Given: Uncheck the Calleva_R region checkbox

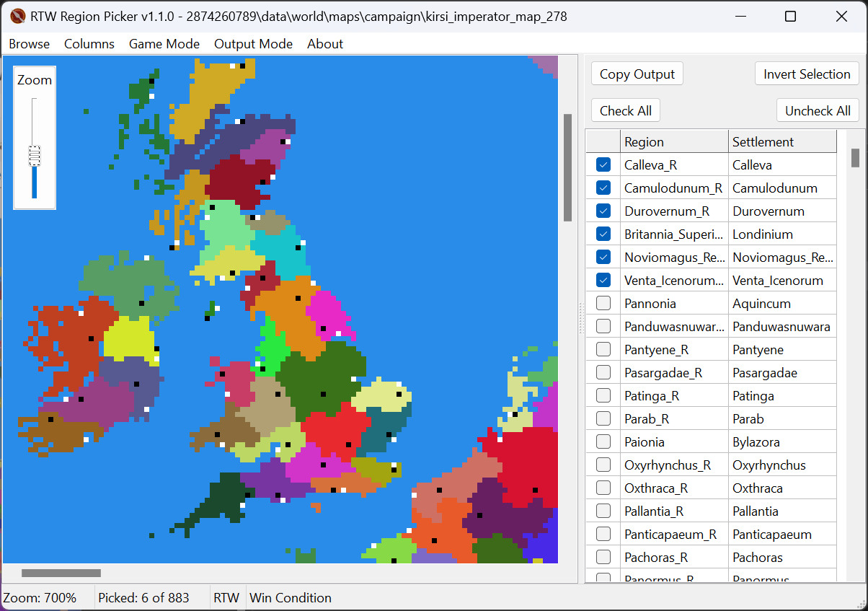Looking at the screenshot, I should [x=603, y=165].
